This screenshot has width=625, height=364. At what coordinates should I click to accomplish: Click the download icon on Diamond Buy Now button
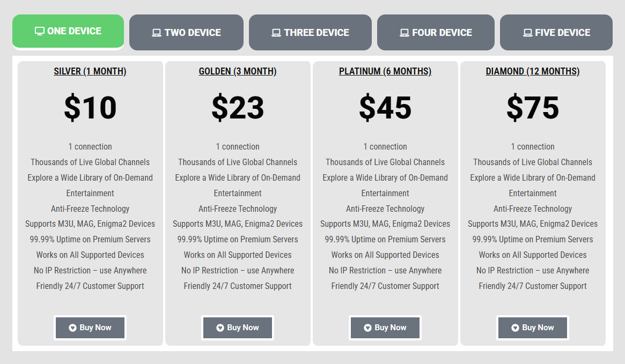point(516,328)
